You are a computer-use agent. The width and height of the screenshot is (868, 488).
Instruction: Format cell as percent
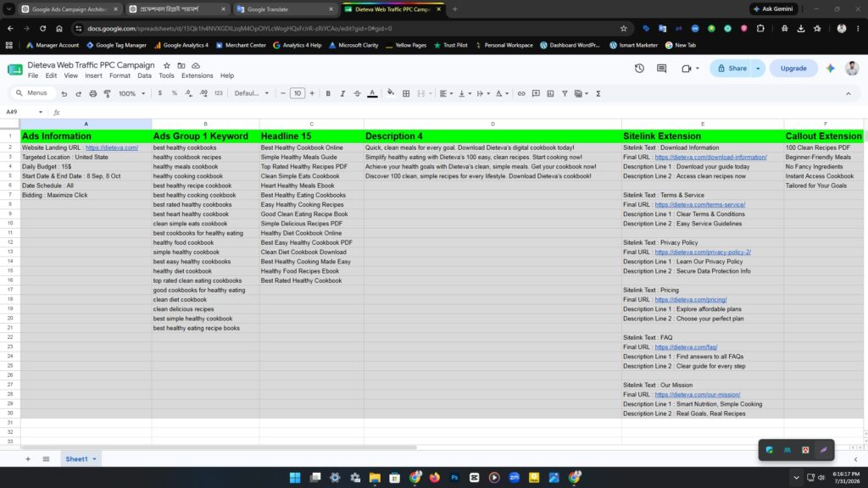[175, 93]
